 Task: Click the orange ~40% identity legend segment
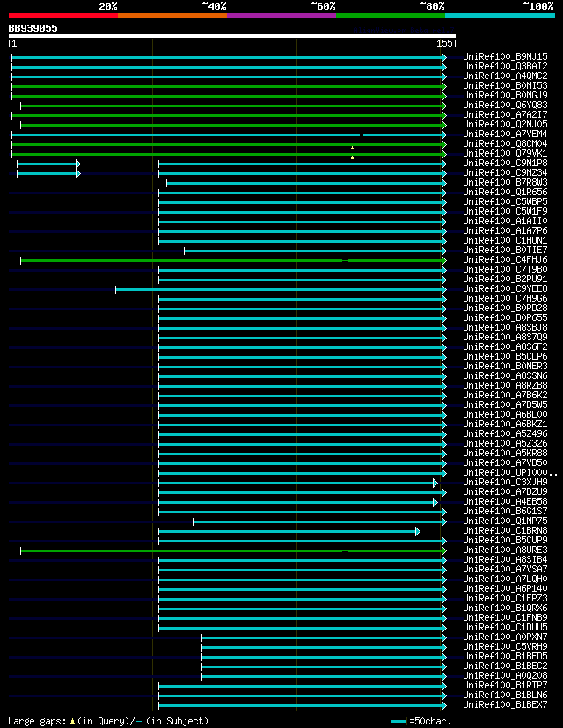[172, 16]
